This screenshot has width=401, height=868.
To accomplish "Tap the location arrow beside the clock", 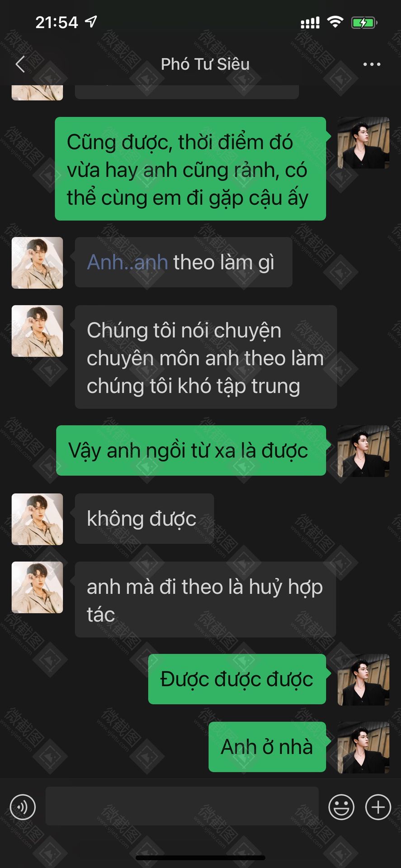I will click(91, 21).
